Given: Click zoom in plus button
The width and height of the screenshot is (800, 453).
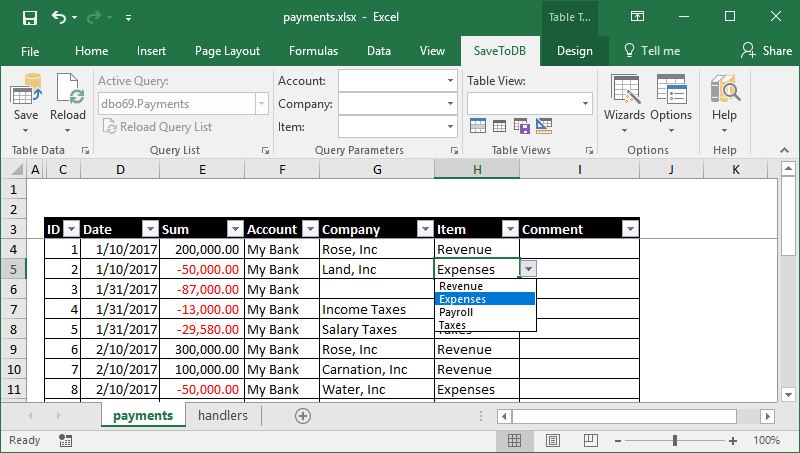Looking at the screenshot, I should [733, 441].
